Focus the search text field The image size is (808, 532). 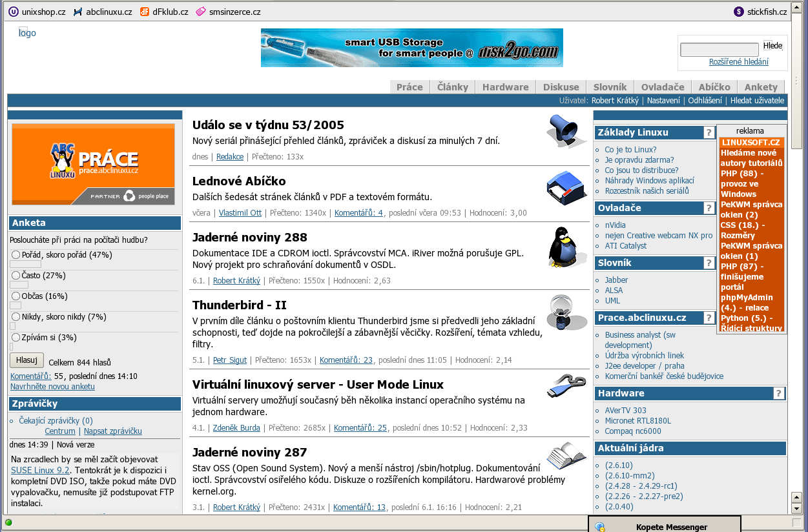click(720, 50)
